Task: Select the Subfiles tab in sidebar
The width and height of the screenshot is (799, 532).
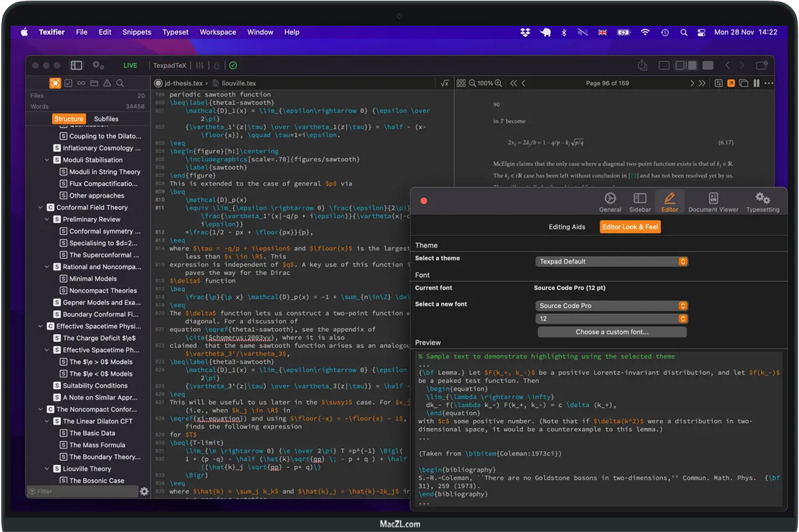Action: (x=106, y=119)
